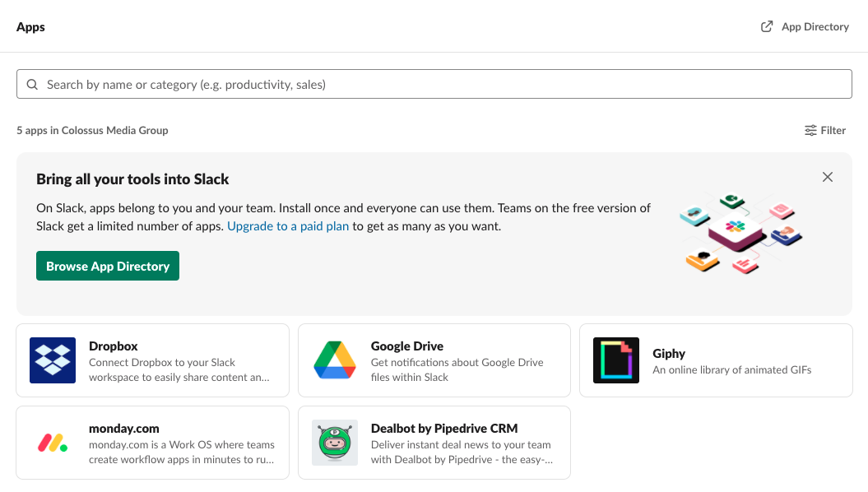Screen dimensions: 868x492
Task: Click the Filter label
Action: (833, 130)
